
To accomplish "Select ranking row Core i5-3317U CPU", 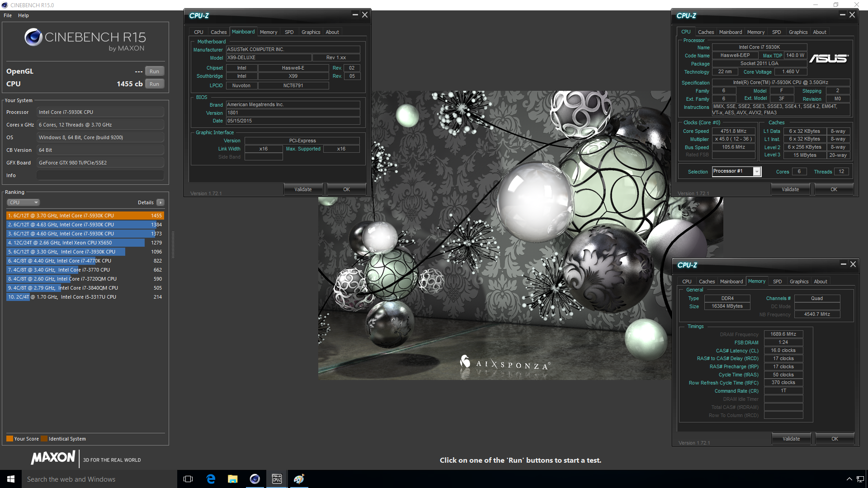I will [85, 297].
